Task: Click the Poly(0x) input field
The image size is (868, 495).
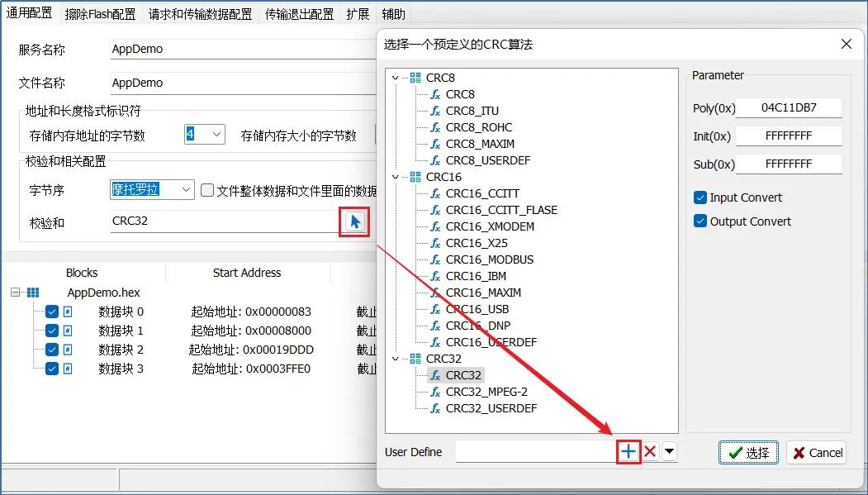Action: click(789, 107)
